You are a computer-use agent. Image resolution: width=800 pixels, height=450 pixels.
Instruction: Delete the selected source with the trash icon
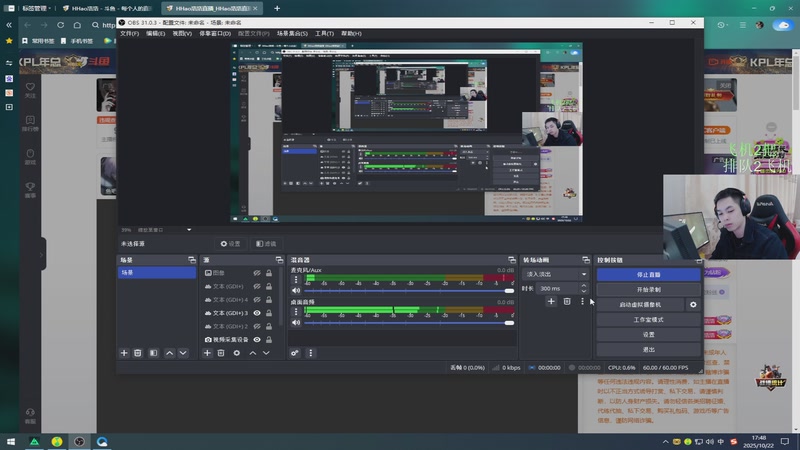coord(221,353)
